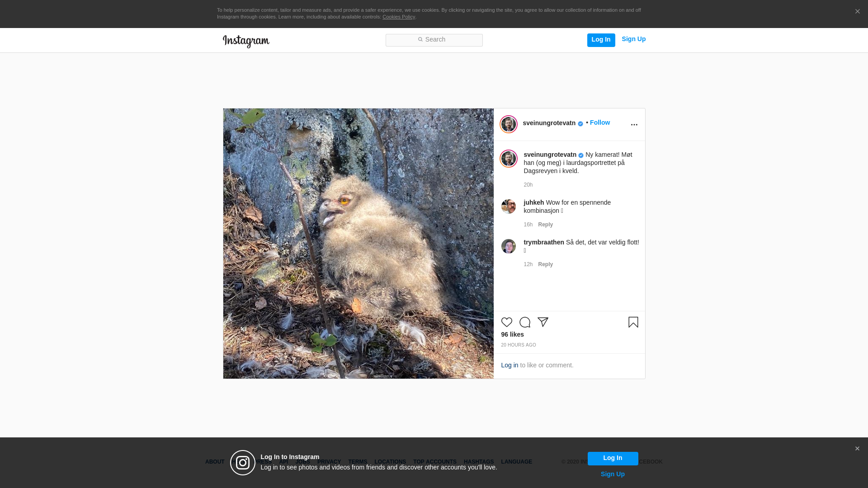Open the Cookies Policy link
Viewport: 868px width, 488px height.
398,17
